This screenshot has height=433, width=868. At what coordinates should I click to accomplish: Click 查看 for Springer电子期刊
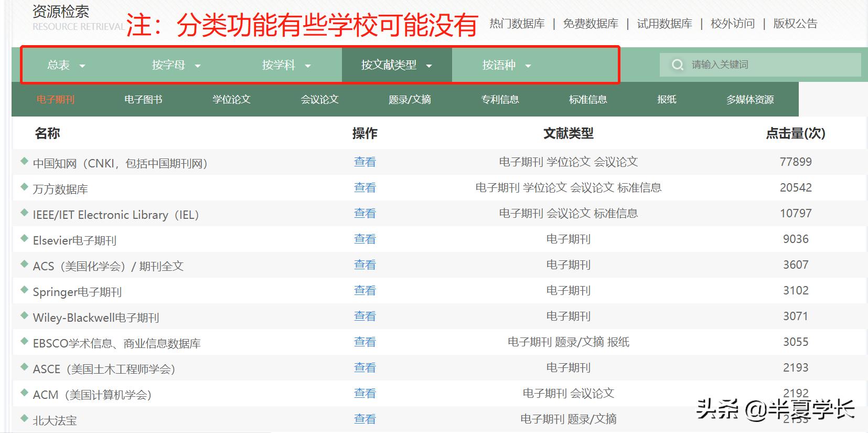[365, 291]
